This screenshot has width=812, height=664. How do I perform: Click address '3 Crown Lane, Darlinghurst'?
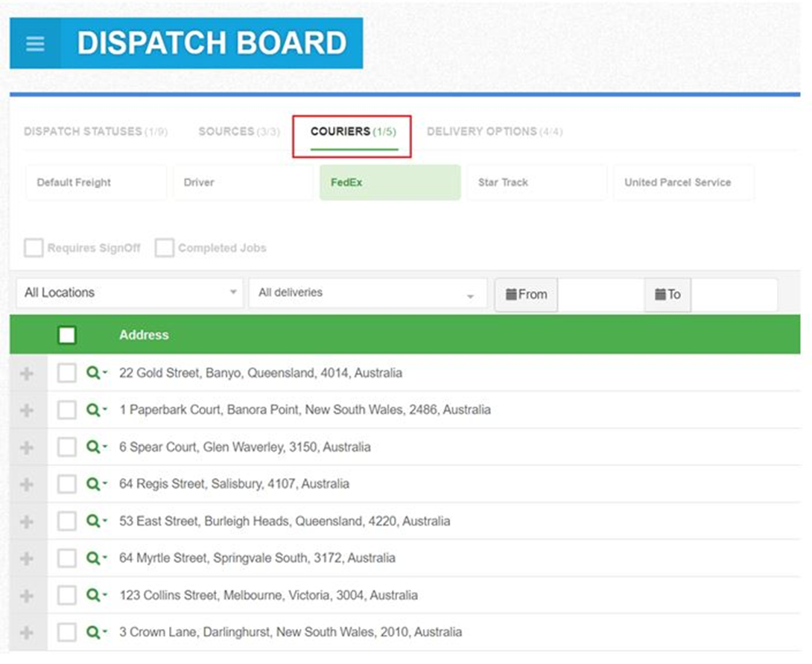pos(194,632)
